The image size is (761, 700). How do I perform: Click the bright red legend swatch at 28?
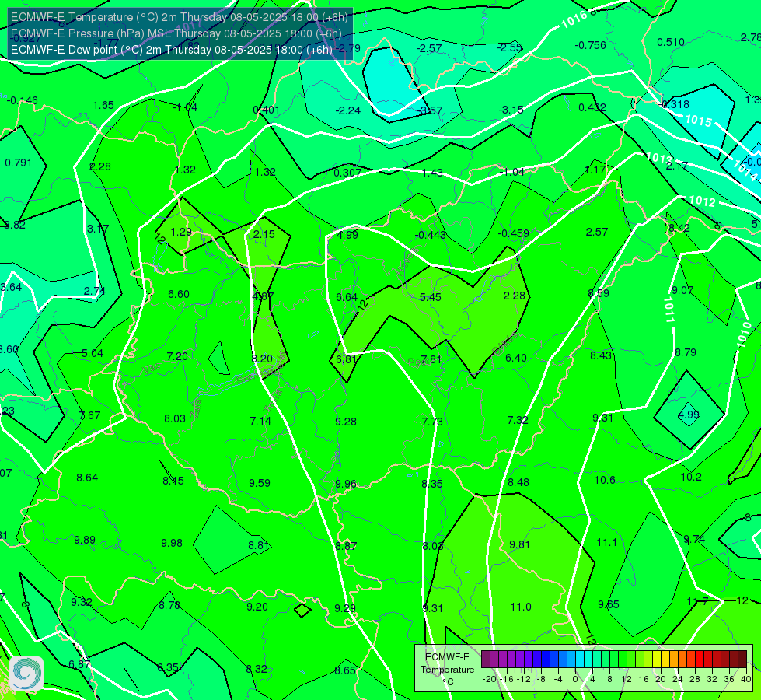[700, 660]
